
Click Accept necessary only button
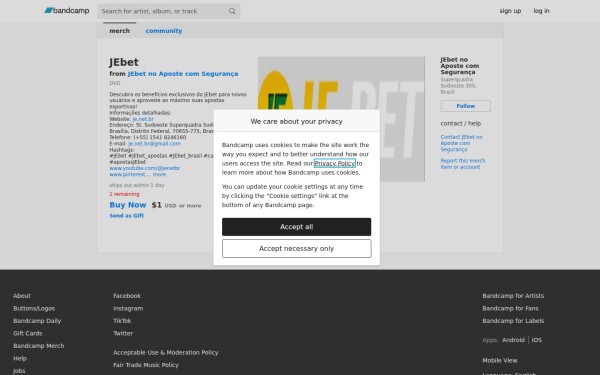pyautogui.click(x=297, y=248)
